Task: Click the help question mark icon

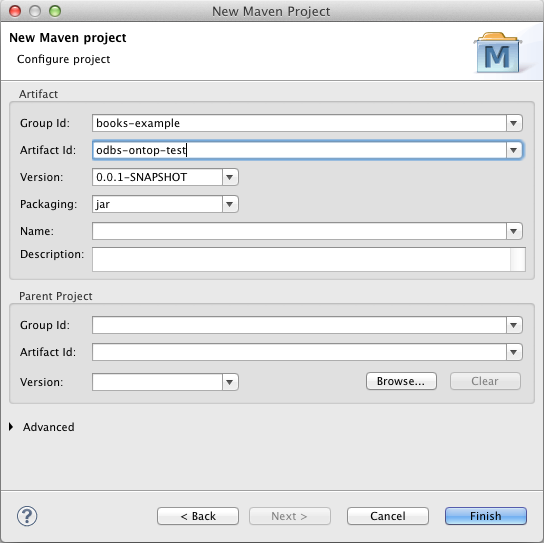Action: tap(27, 516)
